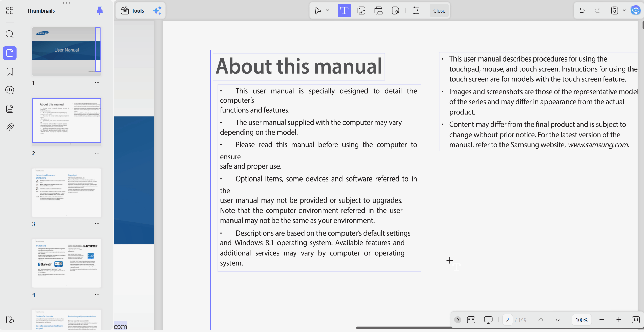Screen dimensions: 644x332
Task: Open more options for page 1 thumbnail
Action: (x=97, y=83)
